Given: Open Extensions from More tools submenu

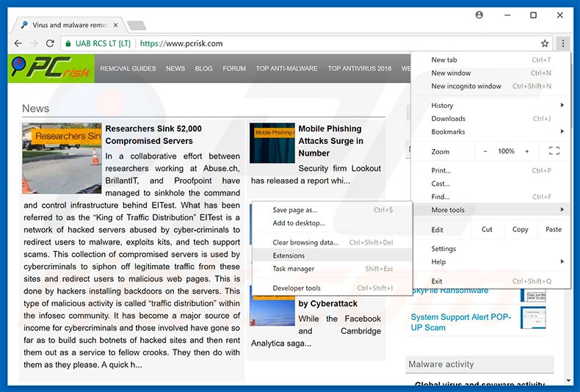Looking at the screenshot, I should 332,255.
